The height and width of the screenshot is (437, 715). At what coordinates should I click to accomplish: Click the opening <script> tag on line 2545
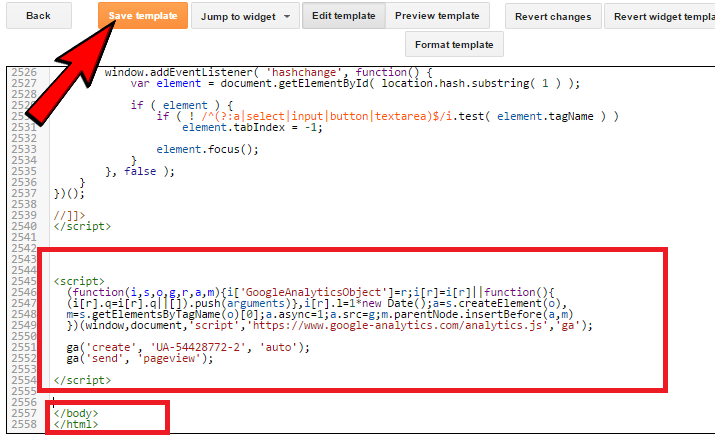(x=79, y=281)
